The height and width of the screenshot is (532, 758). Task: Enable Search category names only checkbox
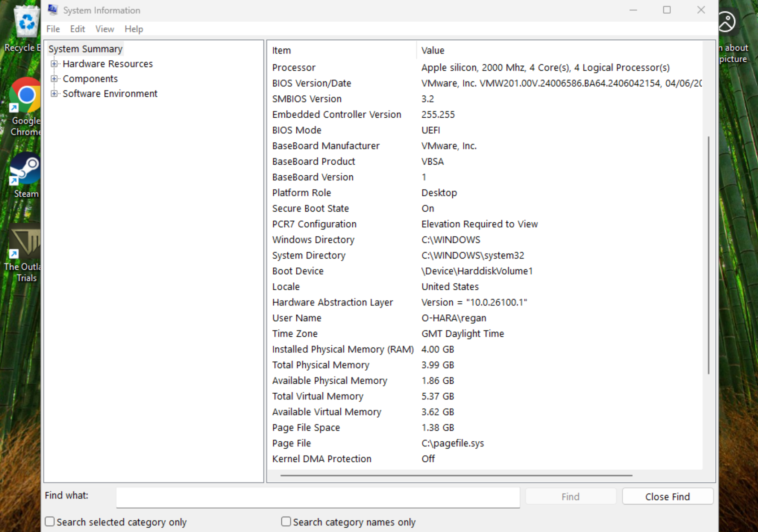pos(286,522)
